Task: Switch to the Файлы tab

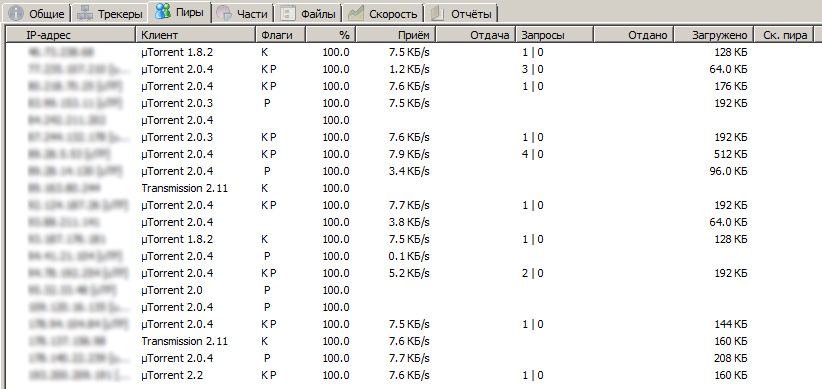Action: [x=309, y=14]
